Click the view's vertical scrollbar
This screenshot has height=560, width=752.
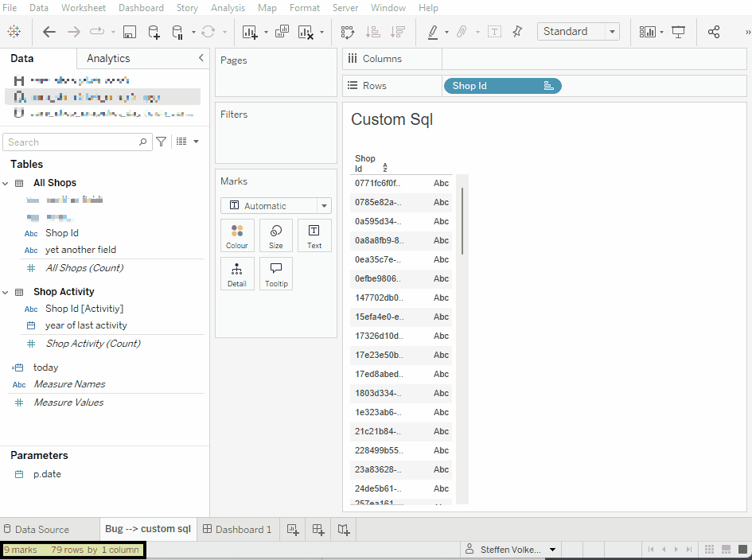tap(462, 221)
